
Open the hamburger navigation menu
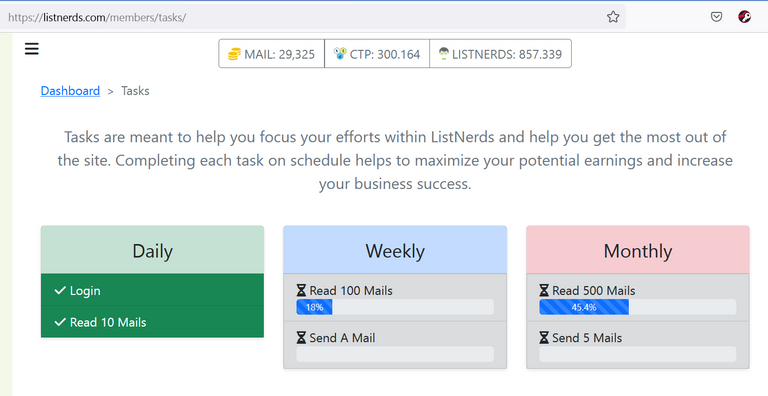pyautogui.click(x=32, y=49)
